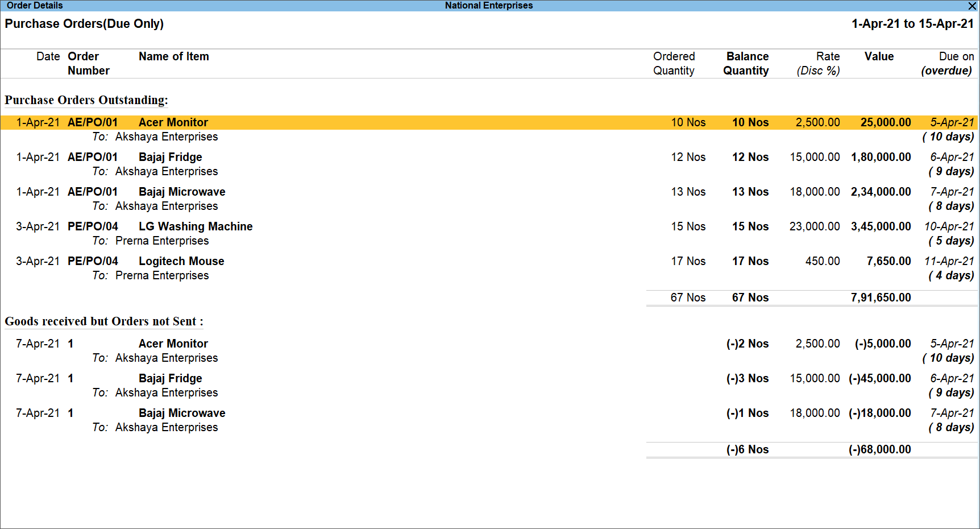The image size is (980, 529).
Task: Click the Name of Item column header
Action: click(x=174, y=56)
